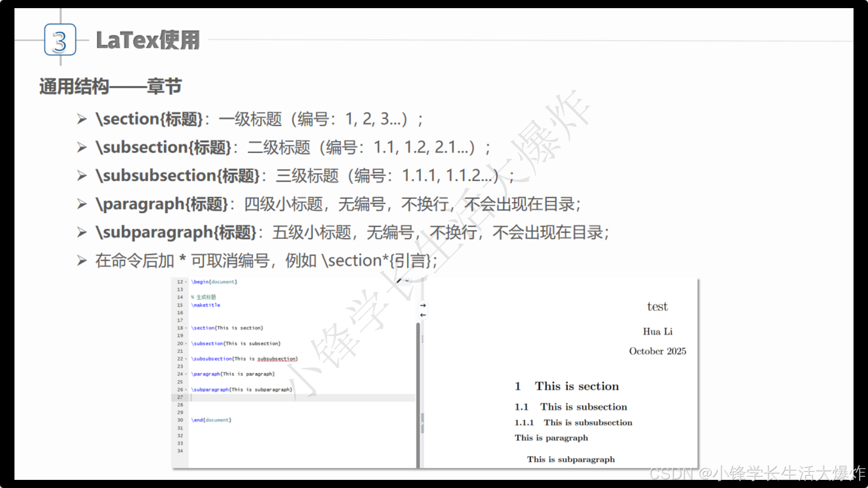Toggle the fold marker at line 26
Screen dimensions: 868x488
point(186,389)
